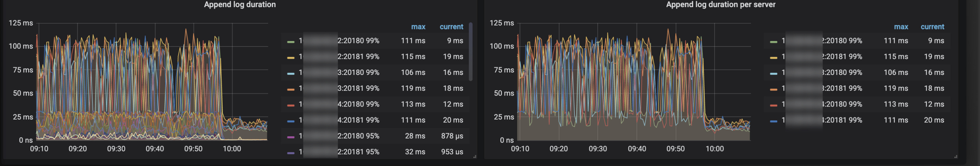The width and height of the screenshot is (980, 166).
Task: Click green color swatch in left panel legend
Action: [291, 41]
